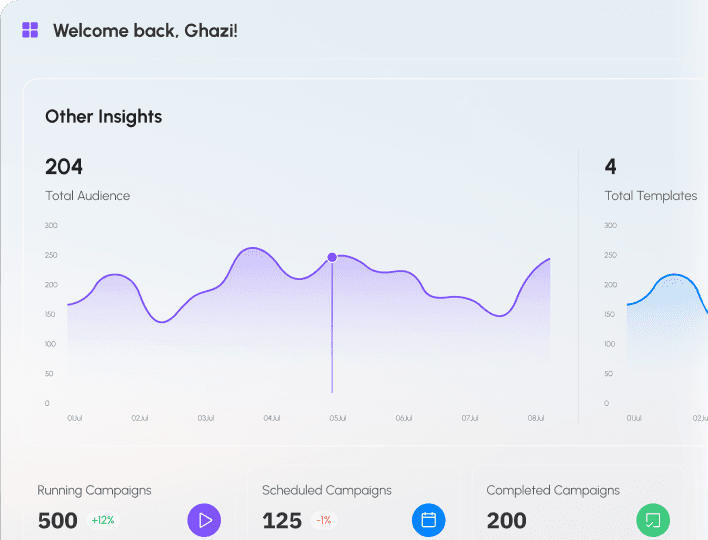
Task: Click the purple play icon for Running Campaigns
Action: point(204,520)
